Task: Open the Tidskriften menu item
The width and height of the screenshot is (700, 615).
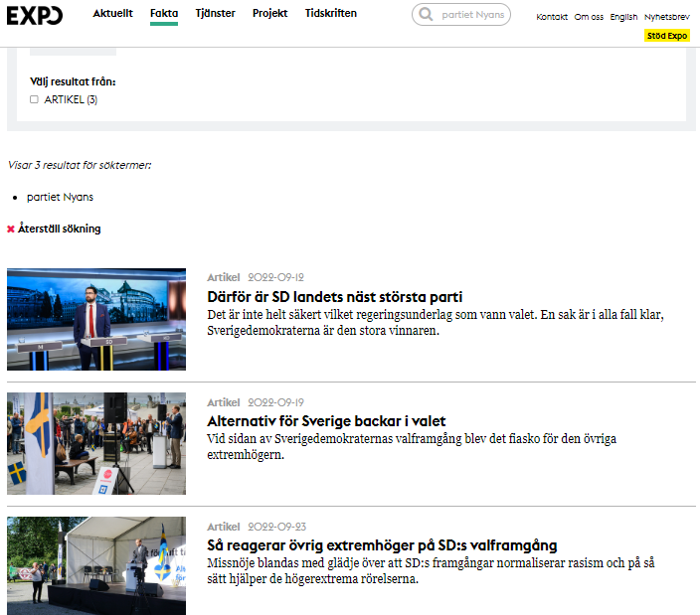Action: [x=331, y=14]
